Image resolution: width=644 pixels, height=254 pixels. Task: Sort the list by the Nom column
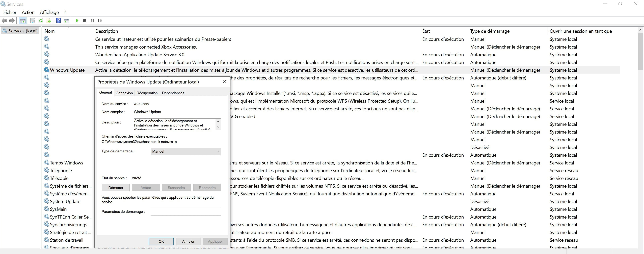(x=67, y=31)
